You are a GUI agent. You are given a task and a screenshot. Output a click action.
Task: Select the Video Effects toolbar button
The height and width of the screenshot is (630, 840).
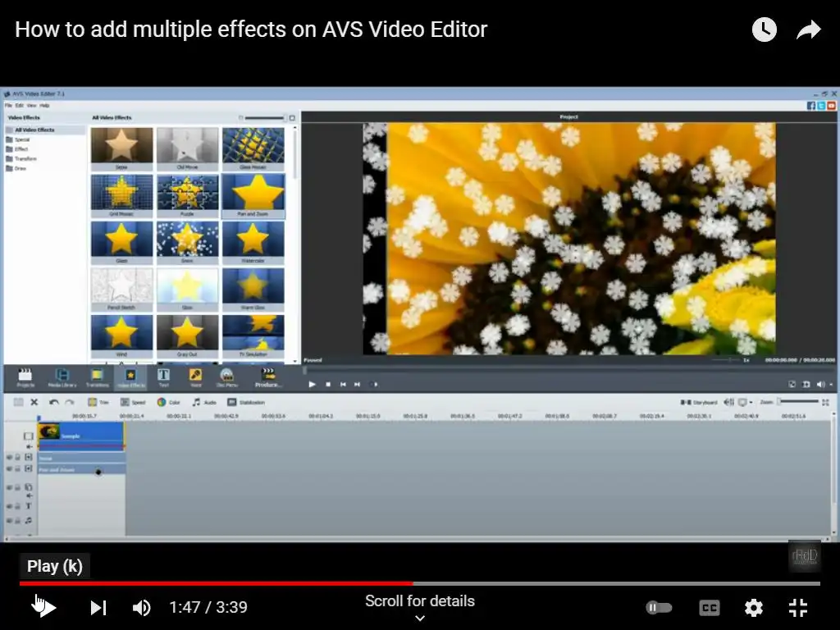[130, 377]
